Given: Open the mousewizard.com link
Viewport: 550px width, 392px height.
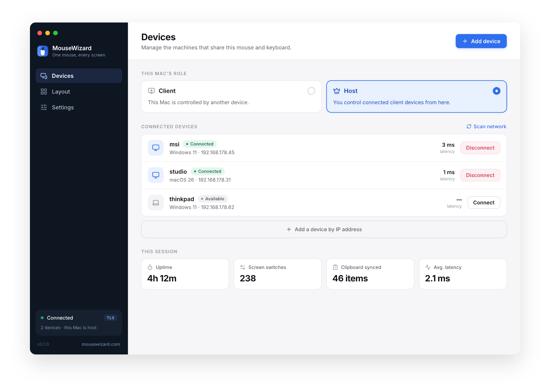Looking at the screenshot, I should (x=101, y=344).
